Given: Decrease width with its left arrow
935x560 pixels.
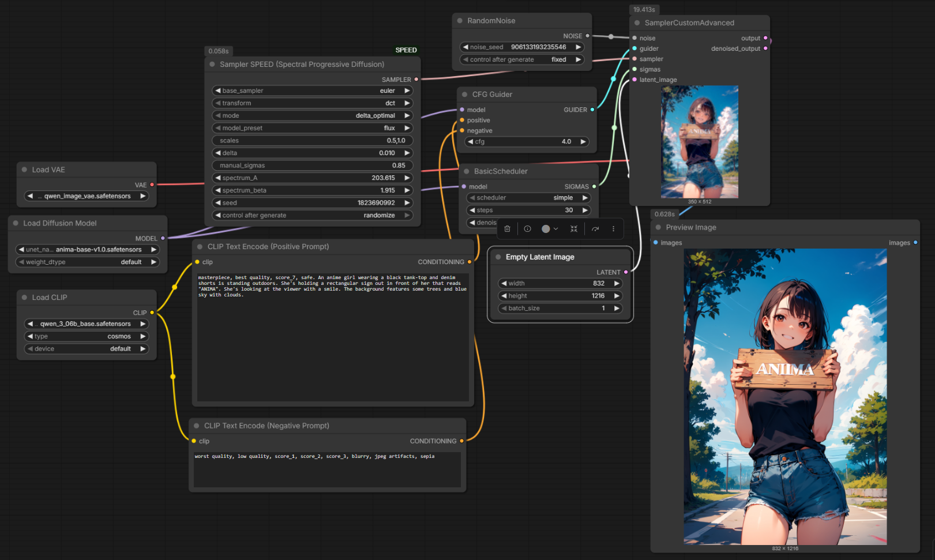Looking at the screenshot, I should (x=504, y=283).
